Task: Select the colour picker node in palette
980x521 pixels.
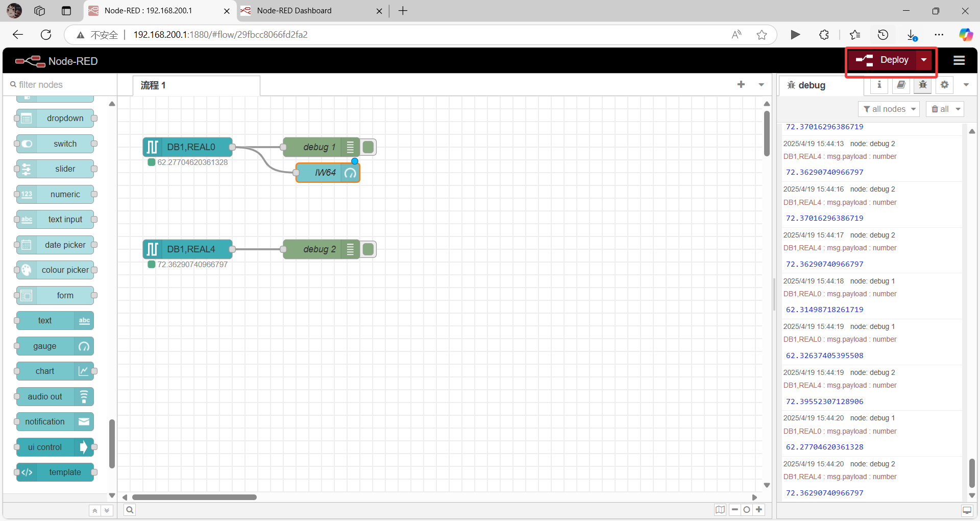Action: 56,270
